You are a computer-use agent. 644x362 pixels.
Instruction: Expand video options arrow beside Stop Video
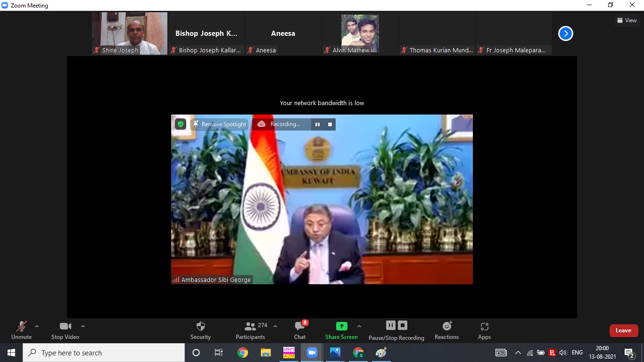pos(83,326)
